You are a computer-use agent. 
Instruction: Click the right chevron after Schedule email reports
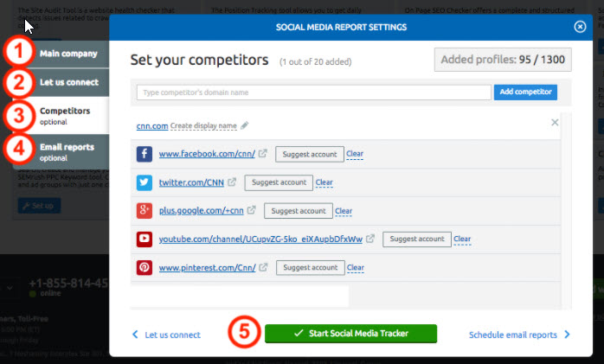tap(567, 335)
